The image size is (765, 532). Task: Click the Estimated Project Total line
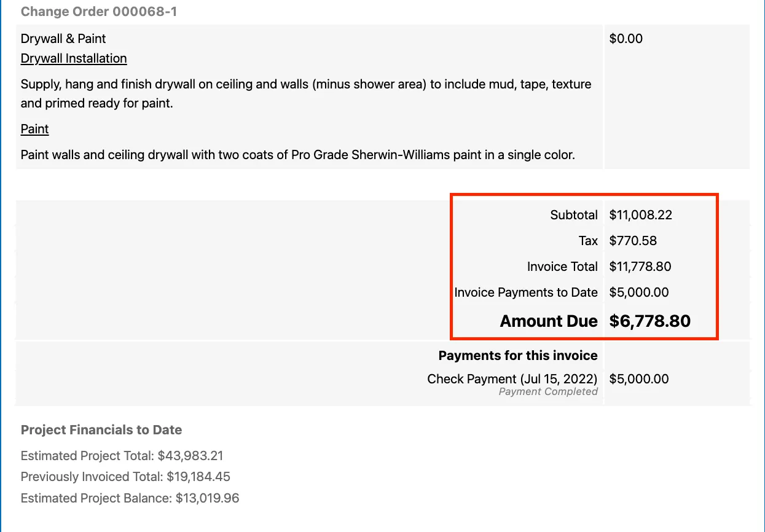point(122,456)
